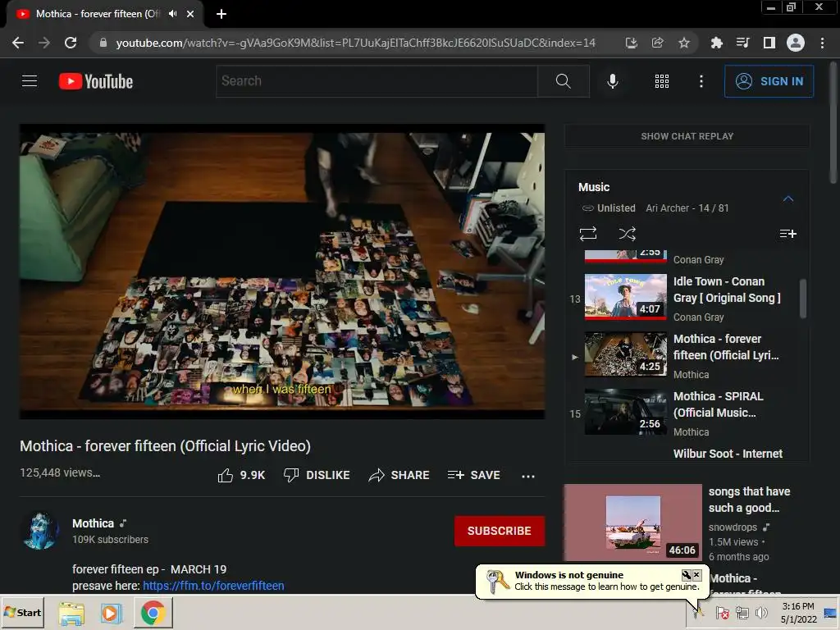Open the YouTube apps grid

point(662,81)
